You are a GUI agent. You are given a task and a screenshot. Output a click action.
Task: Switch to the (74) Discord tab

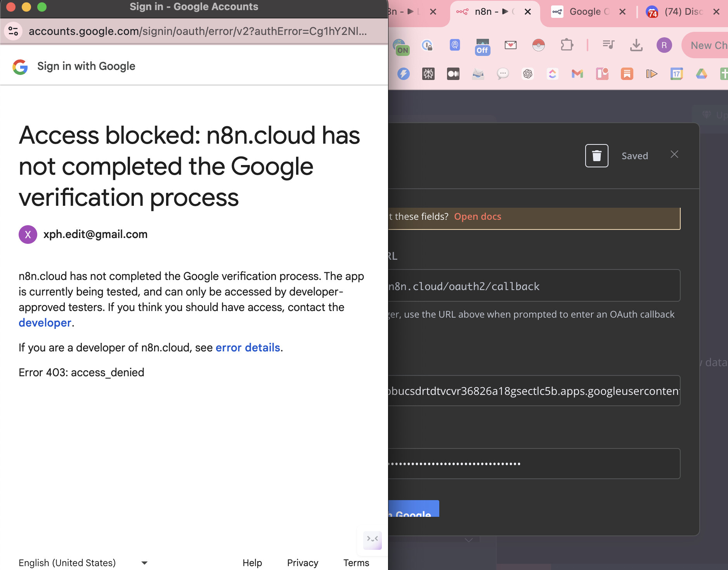(675, 12)
